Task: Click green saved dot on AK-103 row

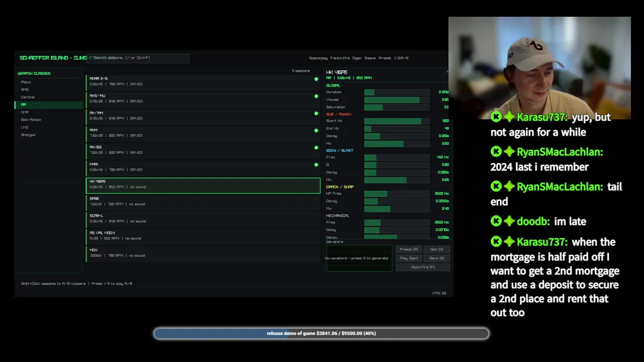Action: point(316,147)
